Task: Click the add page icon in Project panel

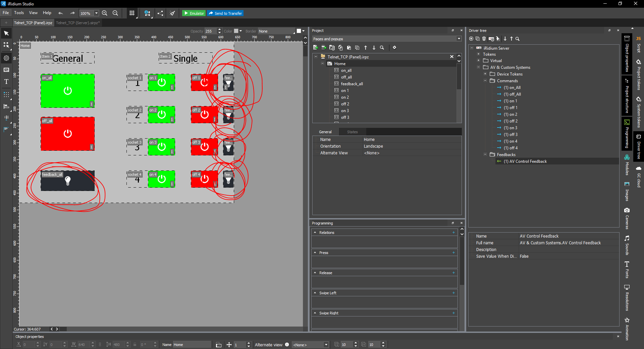Action: click(x=315, y=48)
